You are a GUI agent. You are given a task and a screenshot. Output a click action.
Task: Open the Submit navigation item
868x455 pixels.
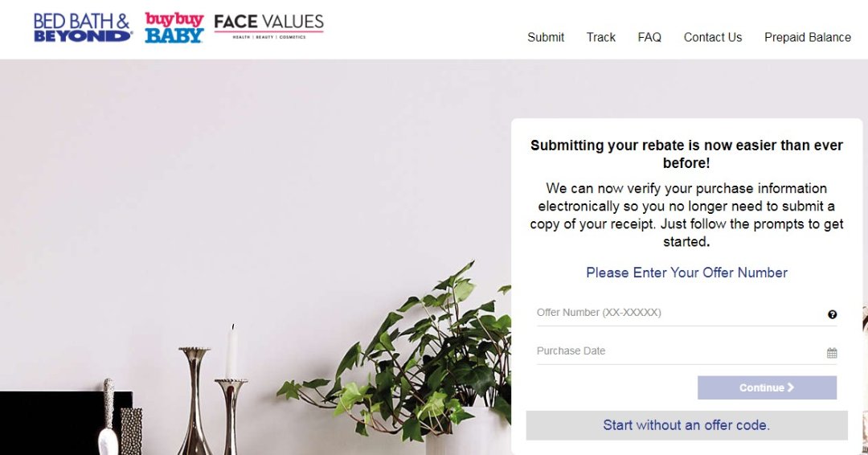(x=546, y=37)
